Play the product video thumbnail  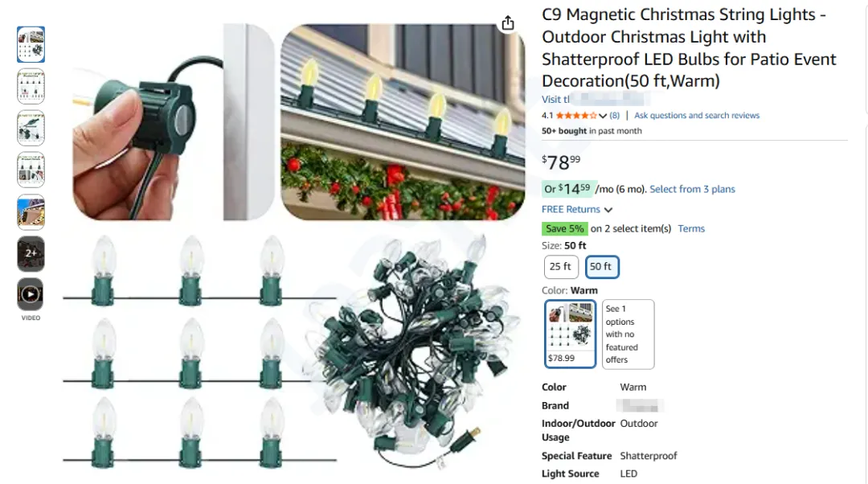[31, 294]
